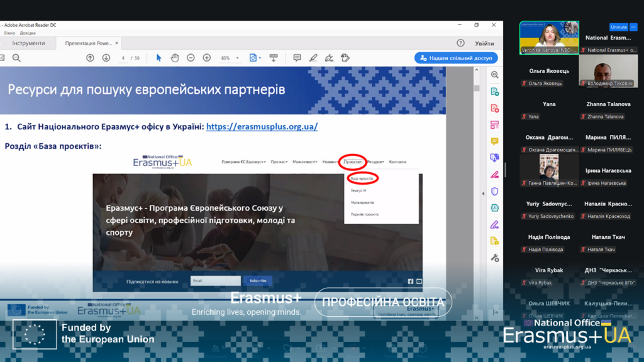Click the scrolling mode toolbar icon
The width and height of the screenshot is (644, 362).
pos(274,58)
